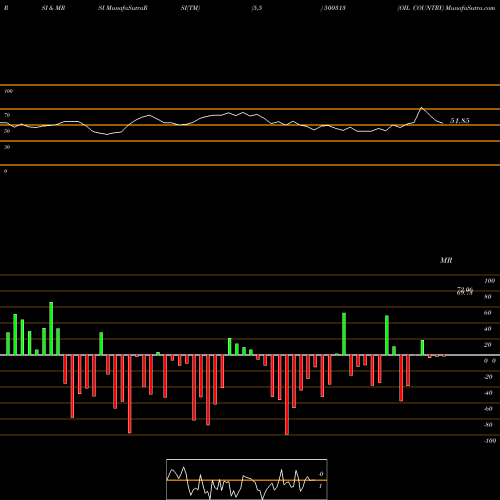Click the 'SI & MR' header text
Screen dimensions: 500x500
tap(53, 8)
